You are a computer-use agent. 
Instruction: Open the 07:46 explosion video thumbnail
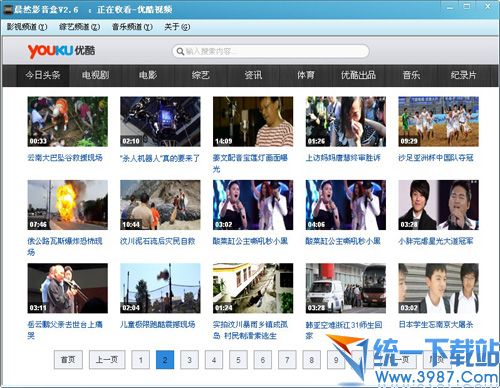pos(68,205)
